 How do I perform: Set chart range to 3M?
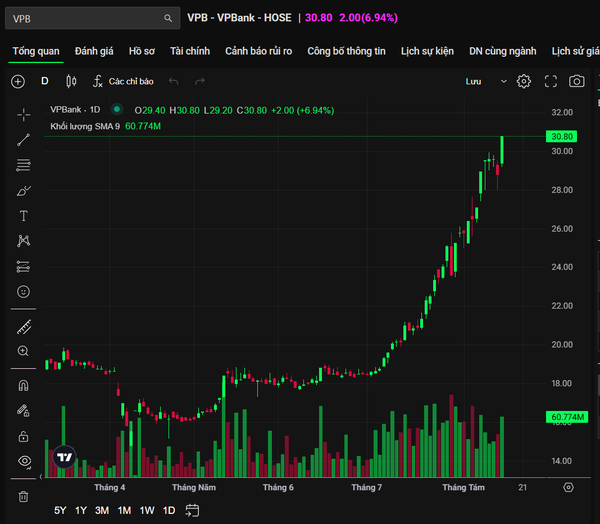coord(102,510)
